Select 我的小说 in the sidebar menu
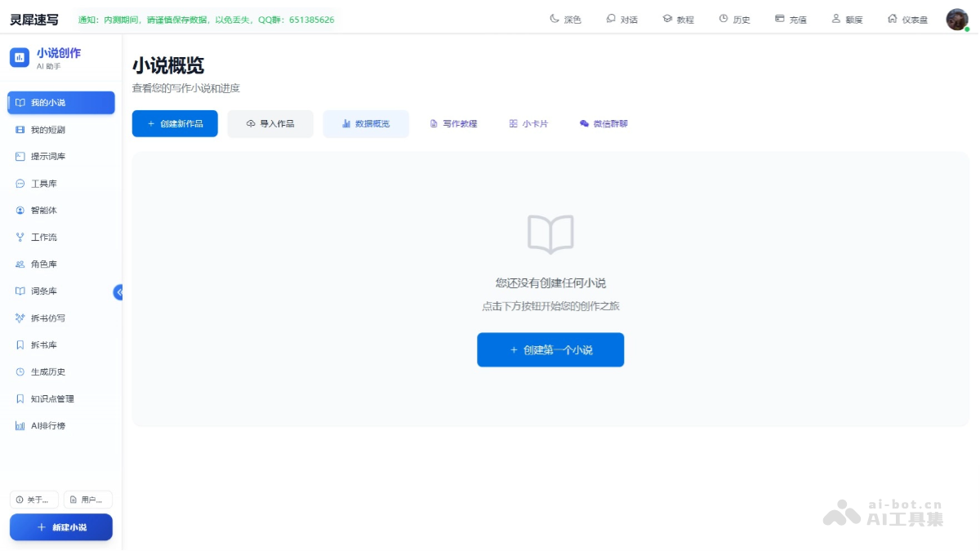980x551 pixels. point(49,102)
